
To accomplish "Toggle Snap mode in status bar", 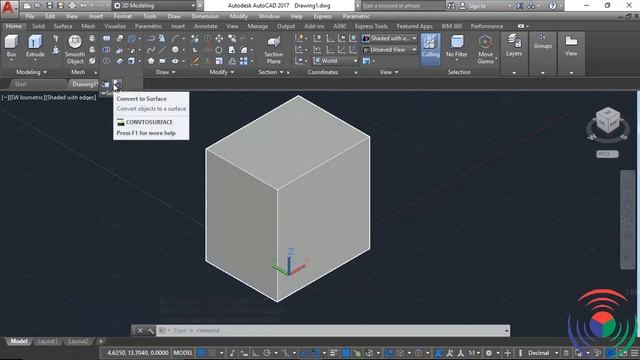I will tap(212, 353).
